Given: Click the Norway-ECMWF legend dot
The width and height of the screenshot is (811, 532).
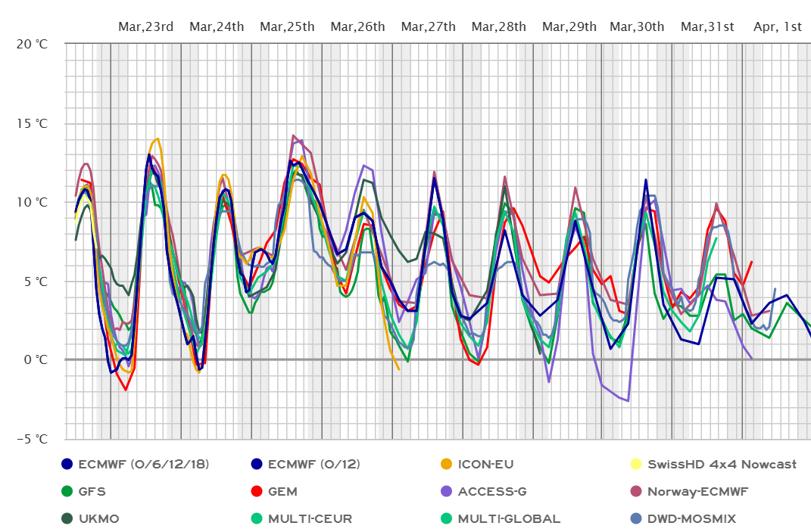Looking at the screenshot, I should coord(637,491).
